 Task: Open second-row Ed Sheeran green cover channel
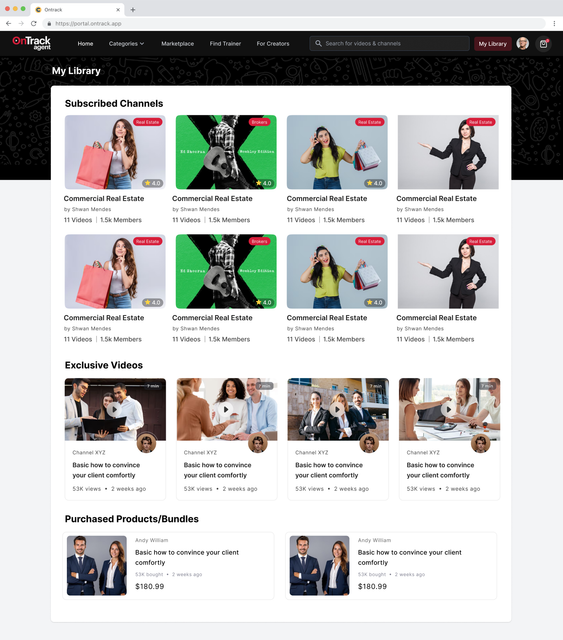(226, 271)
